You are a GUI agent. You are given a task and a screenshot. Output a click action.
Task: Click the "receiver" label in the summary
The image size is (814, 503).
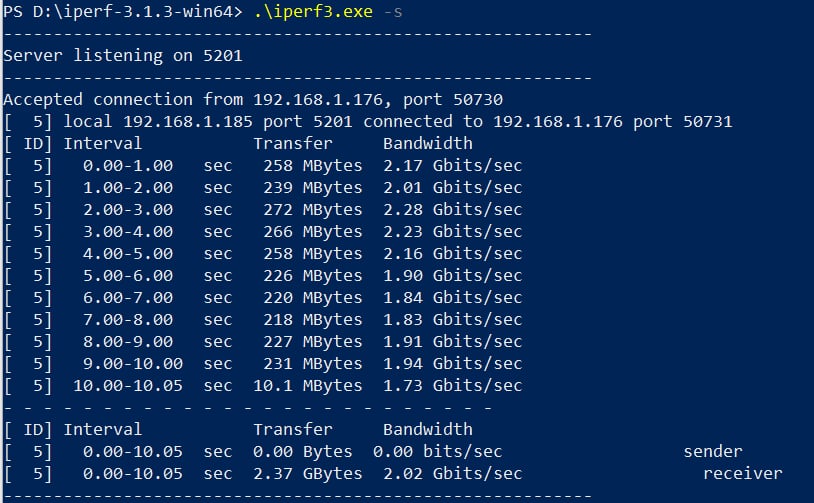742,473
